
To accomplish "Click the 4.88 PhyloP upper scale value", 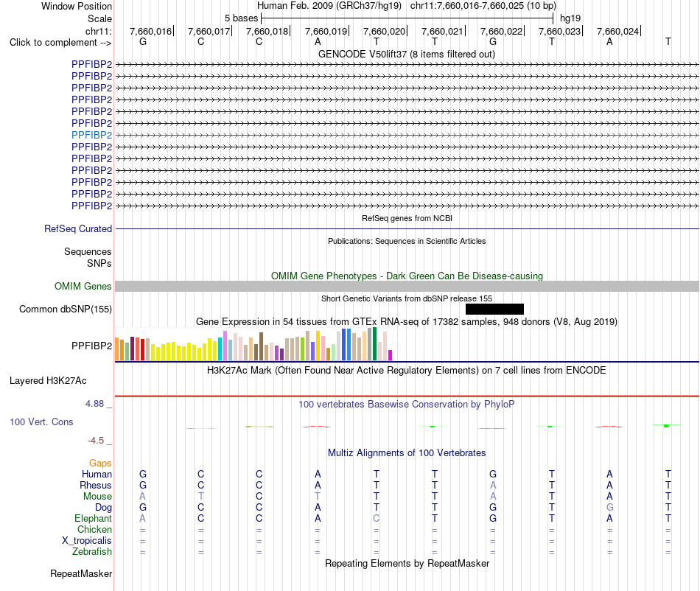I will pos(94,404).
